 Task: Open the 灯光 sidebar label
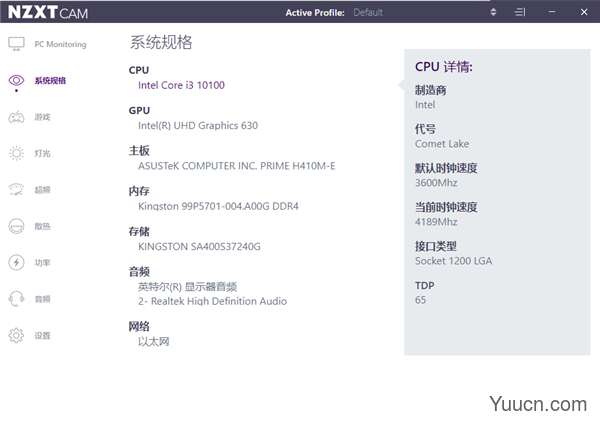coord(42,153)
